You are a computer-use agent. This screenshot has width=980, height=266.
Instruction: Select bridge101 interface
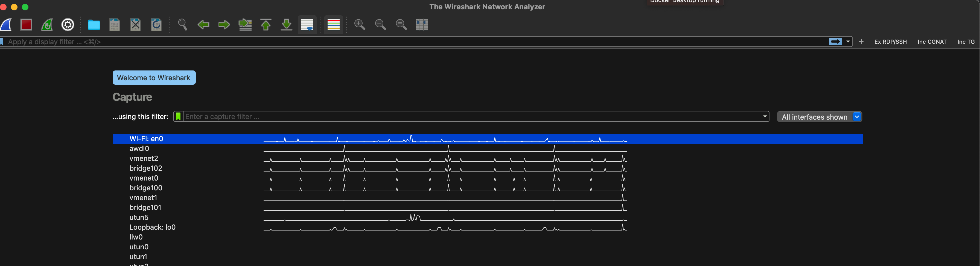click(488, 208)
